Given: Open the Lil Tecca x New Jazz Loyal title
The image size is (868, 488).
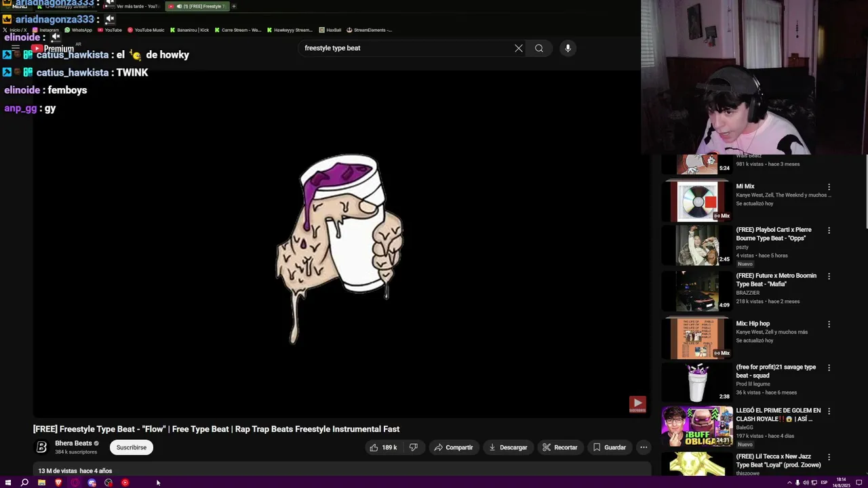Looking at the screenshot, I should click(x=778, y=461).
